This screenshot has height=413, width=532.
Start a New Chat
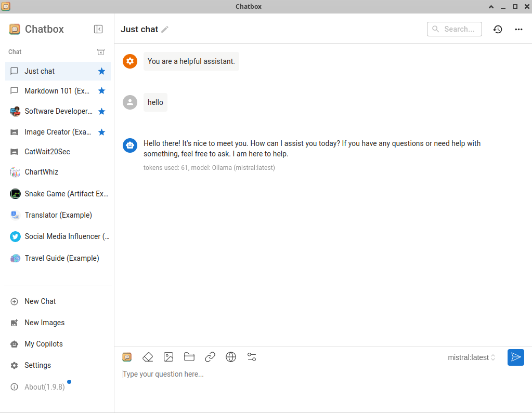(40, 301)
